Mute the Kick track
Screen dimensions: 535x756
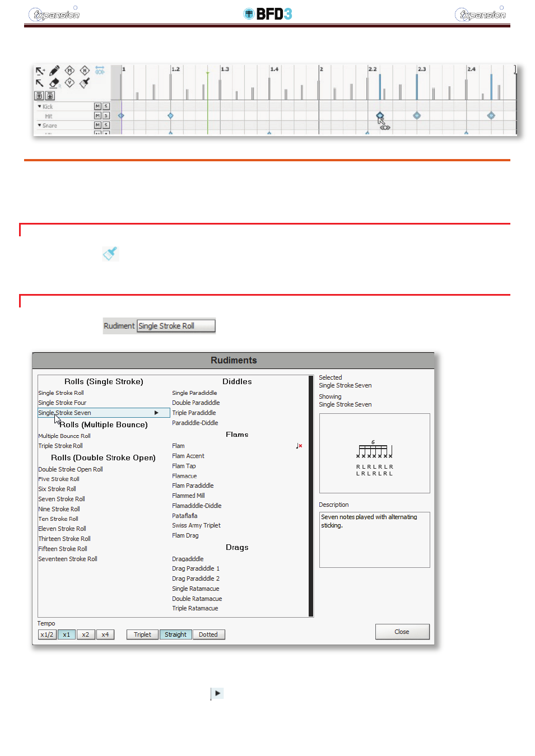97,106
